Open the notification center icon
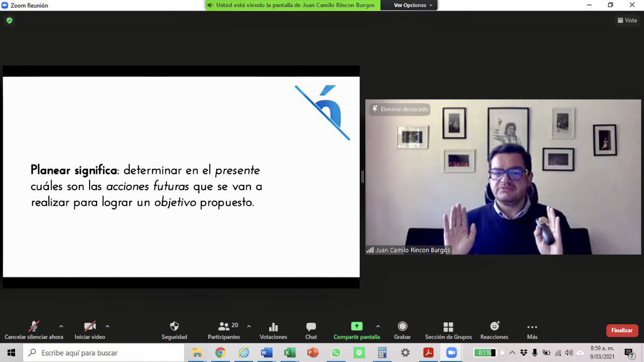This screenshot has width=644, height=362. point(630,353)
